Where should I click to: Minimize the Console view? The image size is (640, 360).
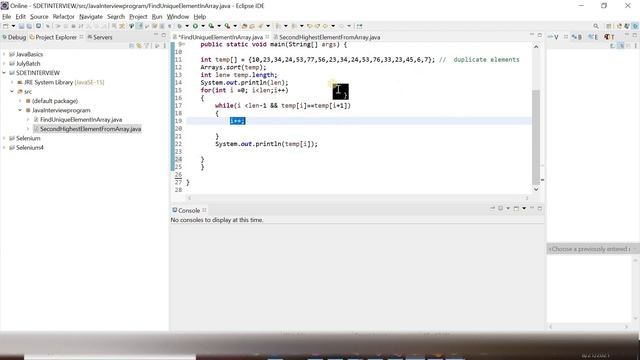click(532, 209)
